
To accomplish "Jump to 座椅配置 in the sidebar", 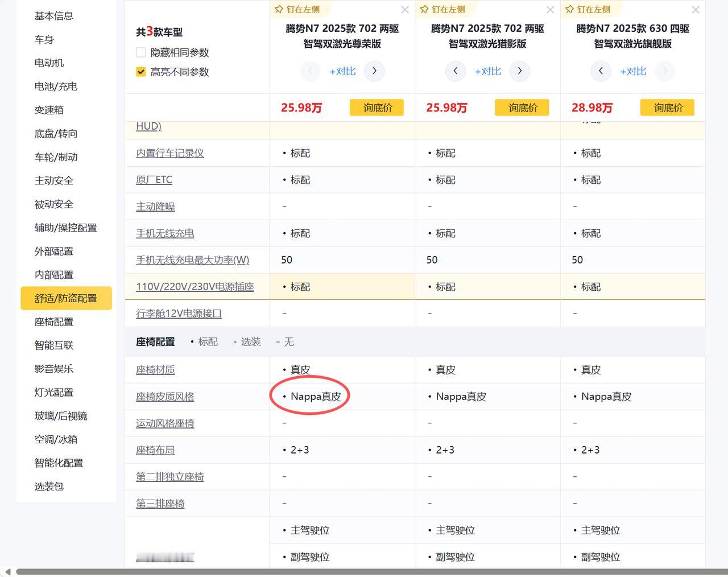I will coord(54,322).
